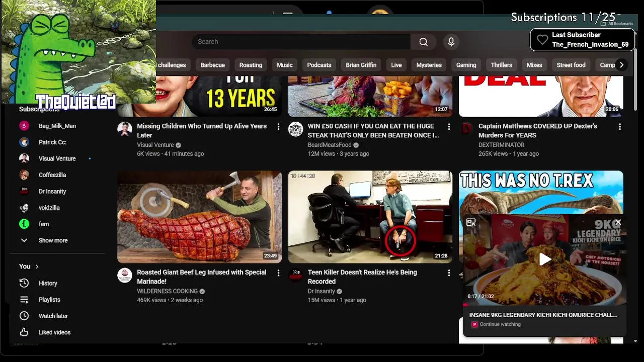Click the Search input field

(x=301, y=42)
